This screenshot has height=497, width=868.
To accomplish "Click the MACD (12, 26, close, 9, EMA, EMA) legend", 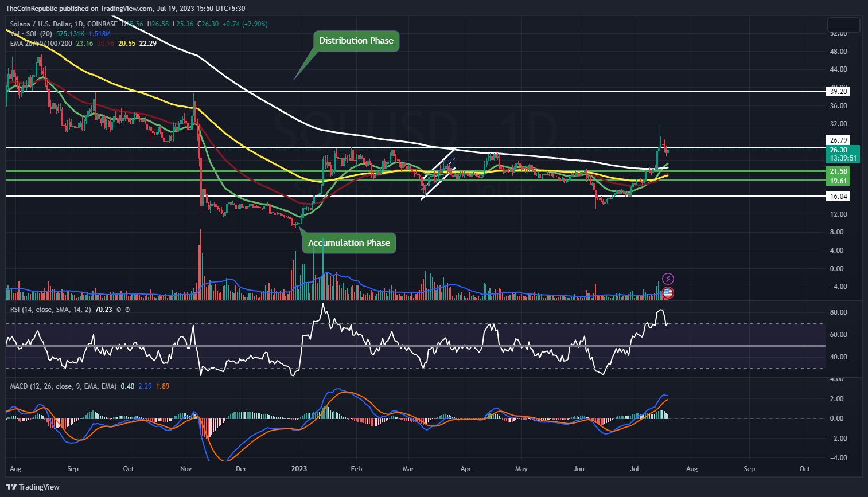I will 63,386.
